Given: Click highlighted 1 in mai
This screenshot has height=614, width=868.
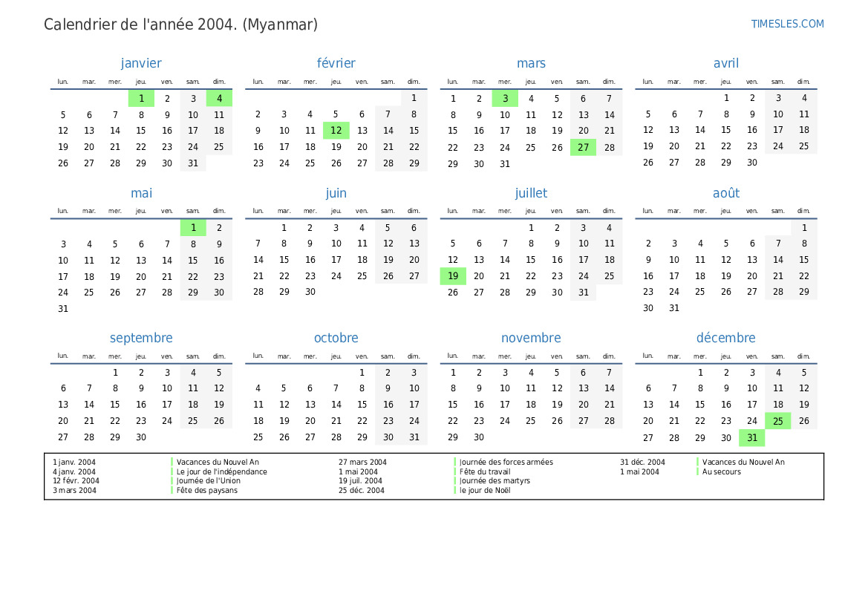Looking at the screenshot, I should [x=193, y=228].
